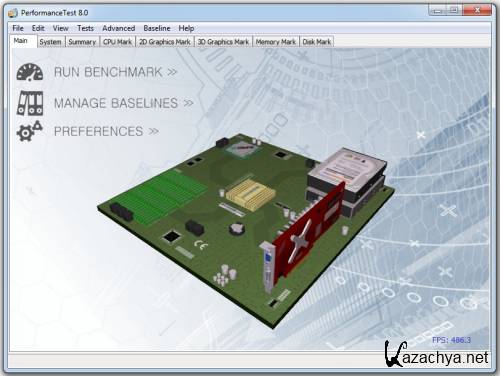
Task: Open the Tests menu
Action: click(85, 28)
